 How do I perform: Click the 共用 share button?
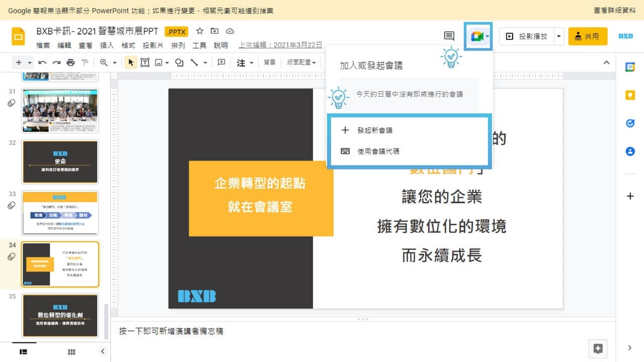[x=587, y=36]
